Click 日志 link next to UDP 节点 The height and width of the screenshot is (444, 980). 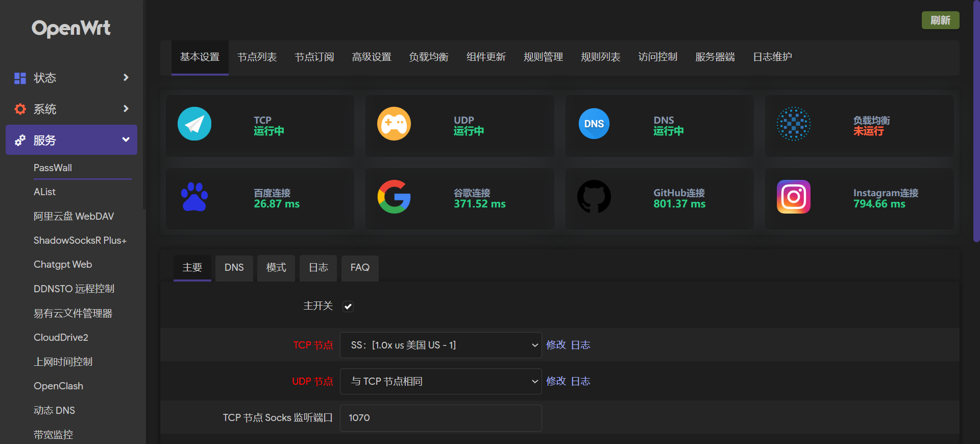(580, 381)
